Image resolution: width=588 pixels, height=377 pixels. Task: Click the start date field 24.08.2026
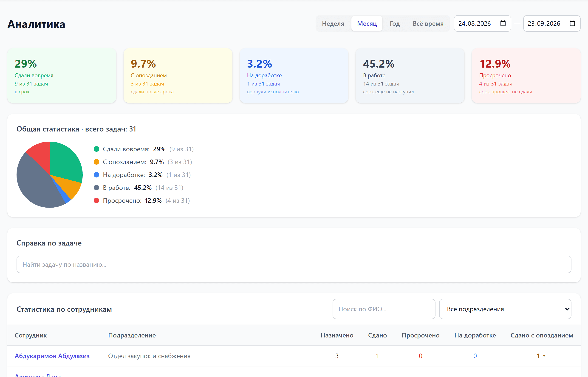point(482,23)
